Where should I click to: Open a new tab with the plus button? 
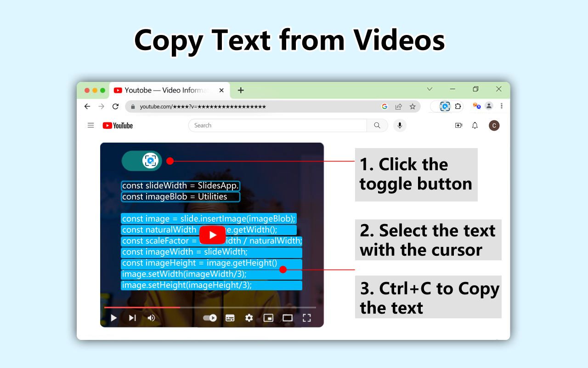tap(241, 90)
